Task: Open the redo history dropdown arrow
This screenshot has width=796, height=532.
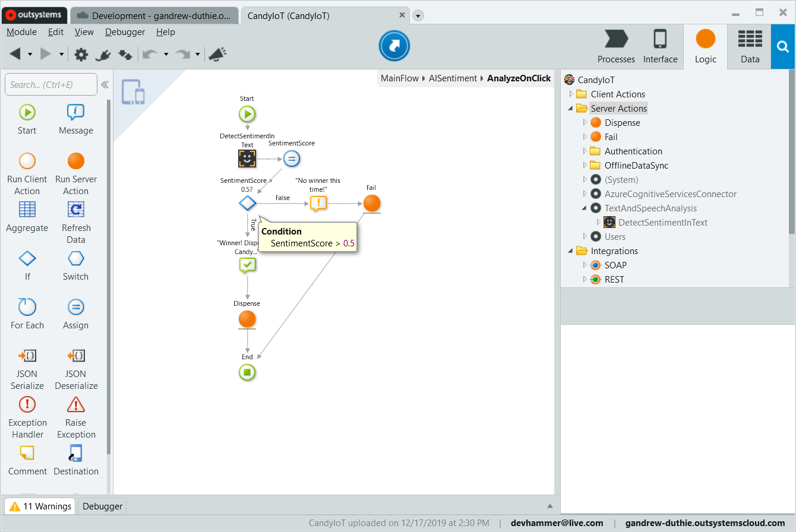Action: (x=197, y=55)
